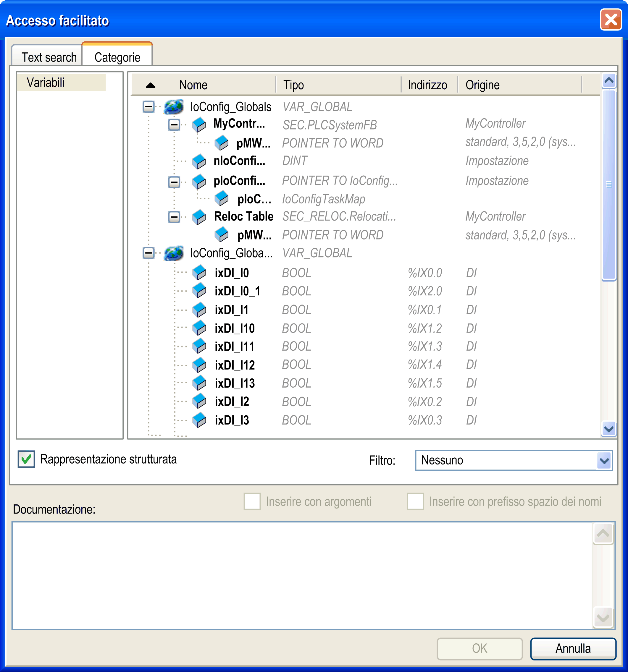Uncheck Rappresentazione strutturata checkbox

(26, 459)
